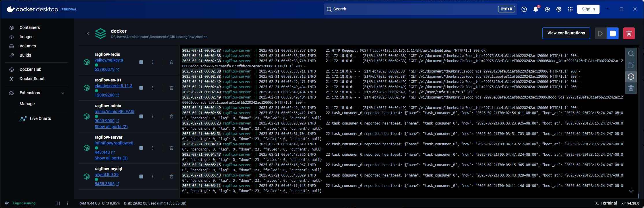Open the Builds section
The width and height of the screenshot is (644, 208).
click(x=25, y=55)
